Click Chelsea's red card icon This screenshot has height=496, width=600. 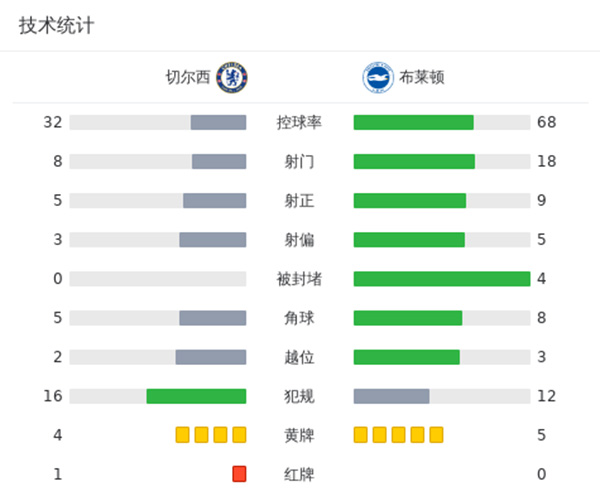(239, 473)
